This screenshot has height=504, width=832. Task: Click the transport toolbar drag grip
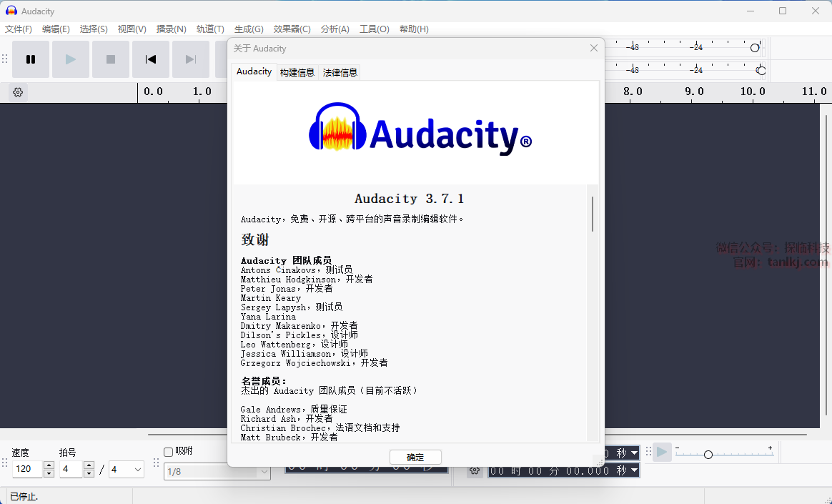5,59
